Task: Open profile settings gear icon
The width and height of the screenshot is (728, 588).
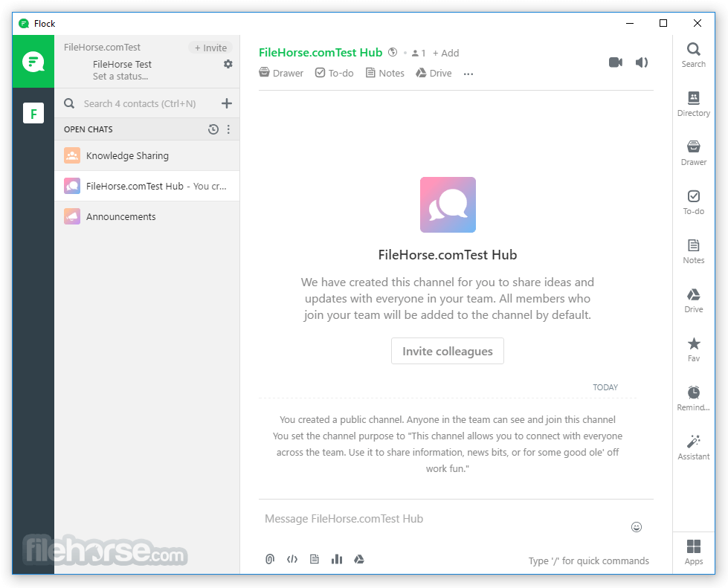Action: point(228,64)
